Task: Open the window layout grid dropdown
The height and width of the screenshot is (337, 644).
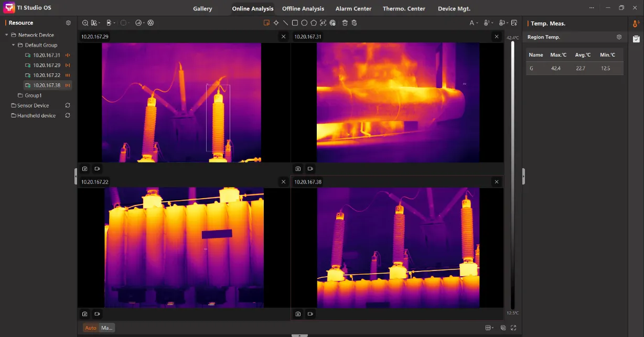Action: [489, 328]
